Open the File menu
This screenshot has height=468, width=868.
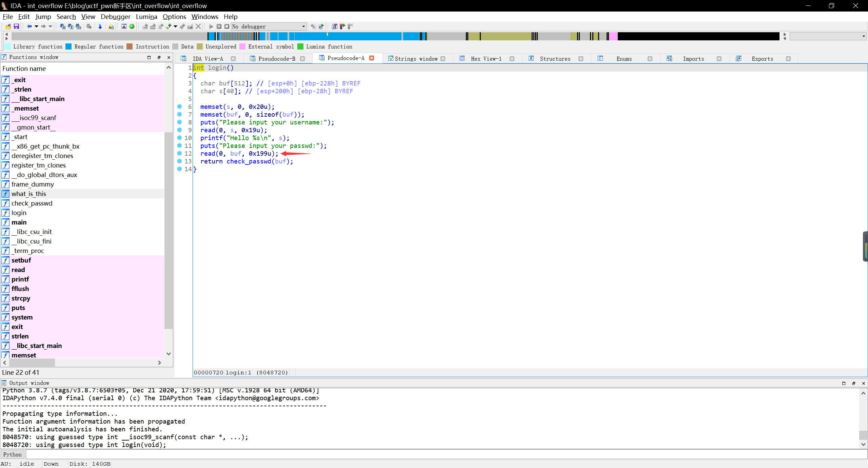tap(7, 17)
